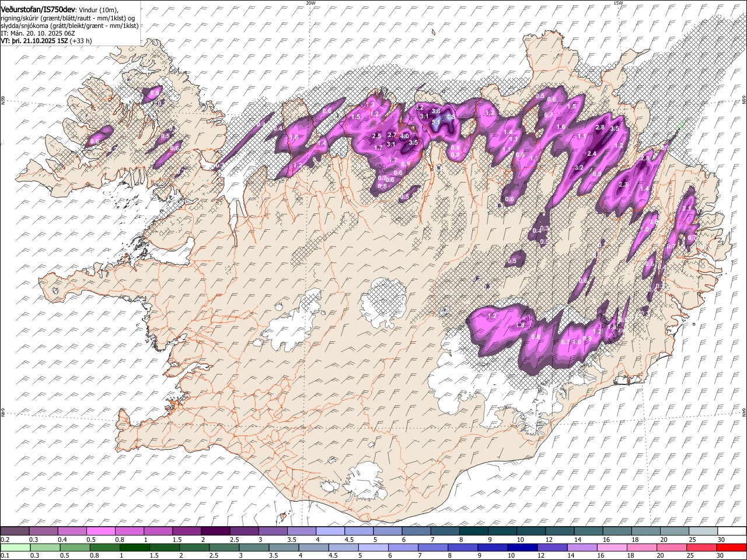Click the '2.3' precipitation value on the map

623,184
